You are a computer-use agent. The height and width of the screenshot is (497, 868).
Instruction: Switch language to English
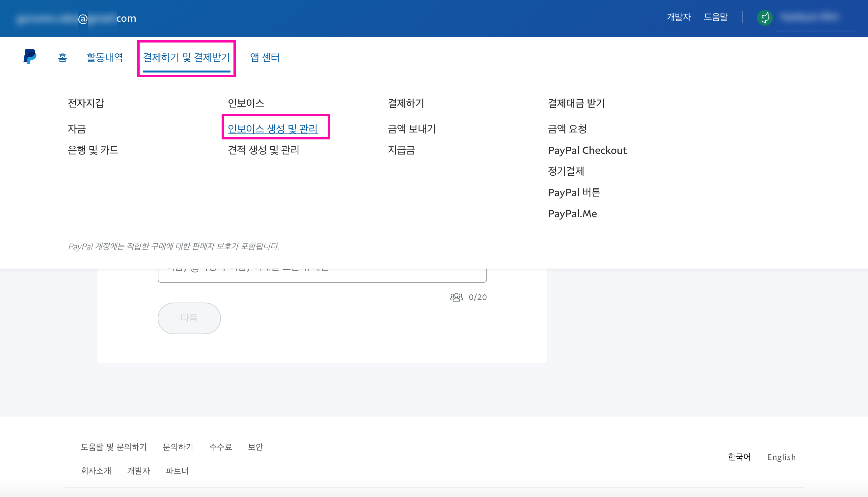(781, 457)
